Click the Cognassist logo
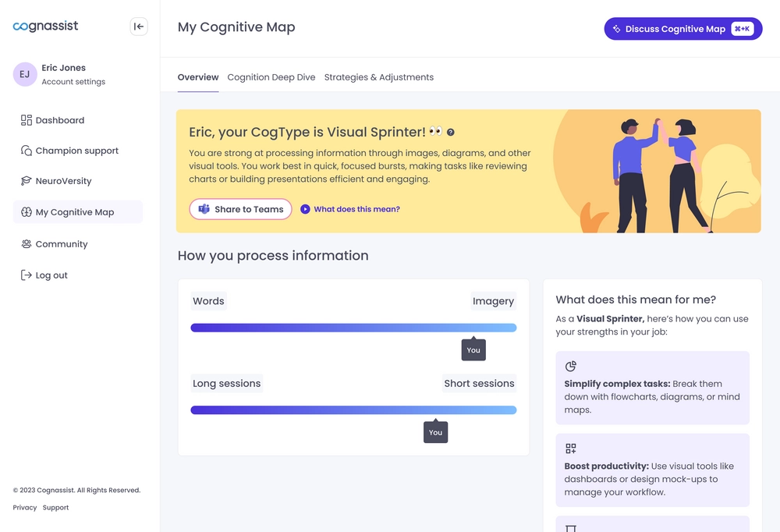 tap(45, 26)
